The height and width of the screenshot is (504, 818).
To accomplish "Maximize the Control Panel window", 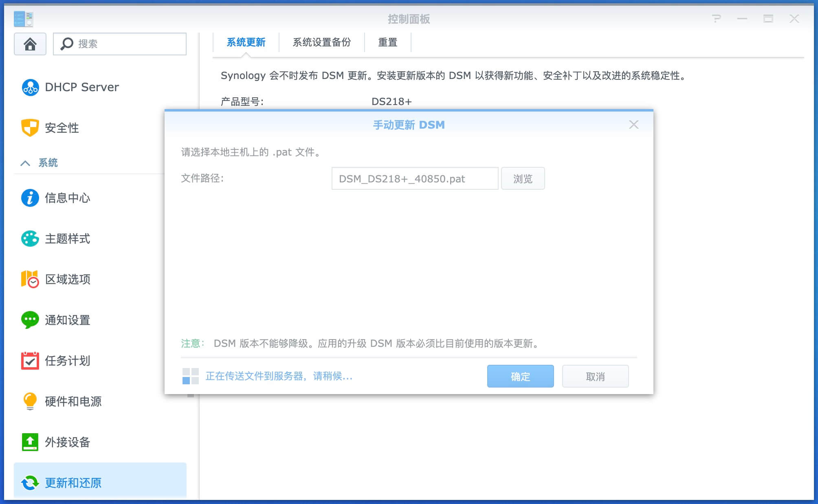I will [x=768, y=19].
